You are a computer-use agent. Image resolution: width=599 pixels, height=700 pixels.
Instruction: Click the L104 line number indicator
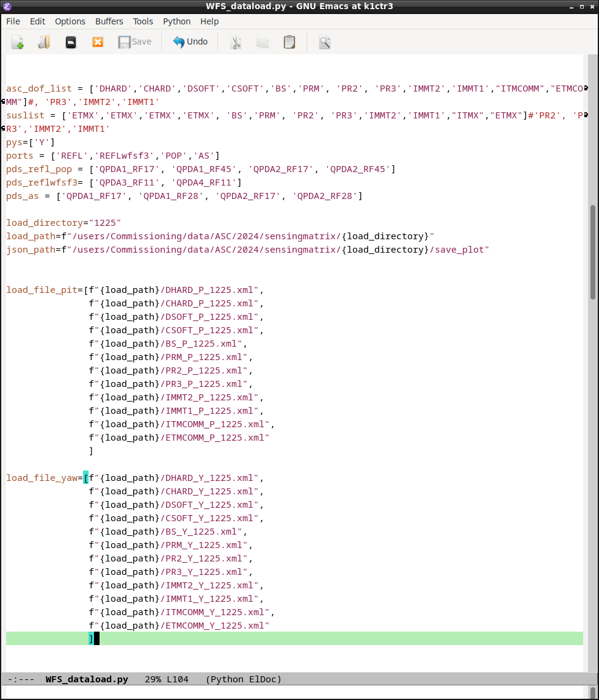tap(177, 679)
